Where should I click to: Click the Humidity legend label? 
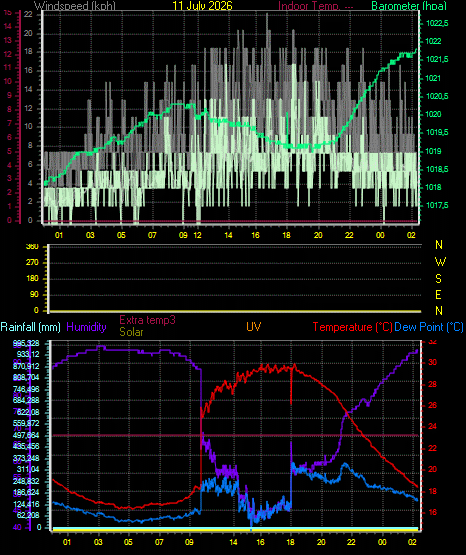coord(86,327)
